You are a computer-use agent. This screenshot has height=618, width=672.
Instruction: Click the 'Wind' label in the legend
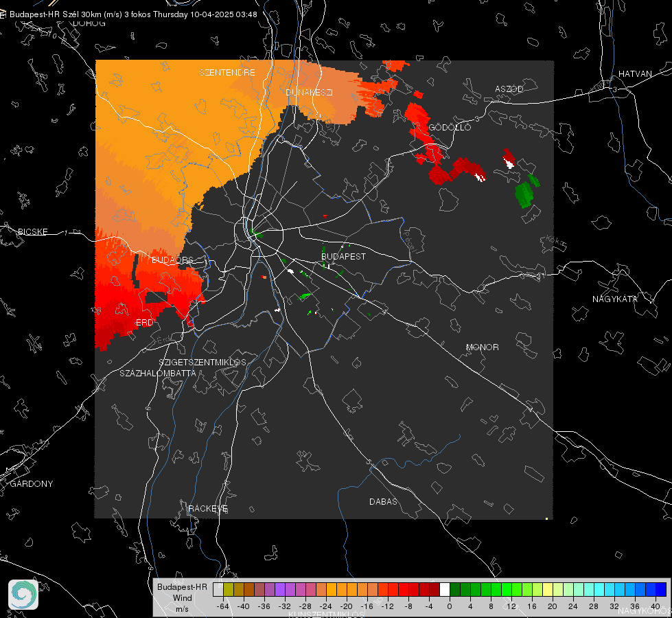(182, 597)
